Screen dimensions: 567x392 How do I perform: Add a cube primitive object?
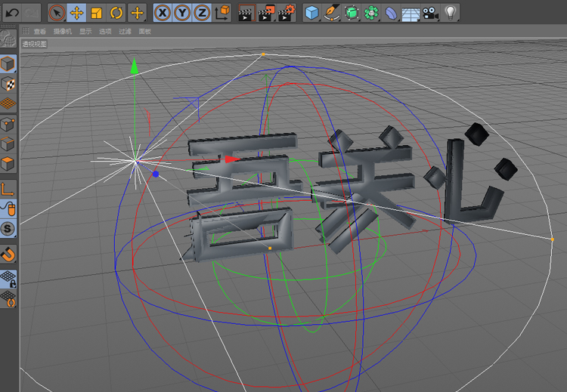tap(311, 14)
